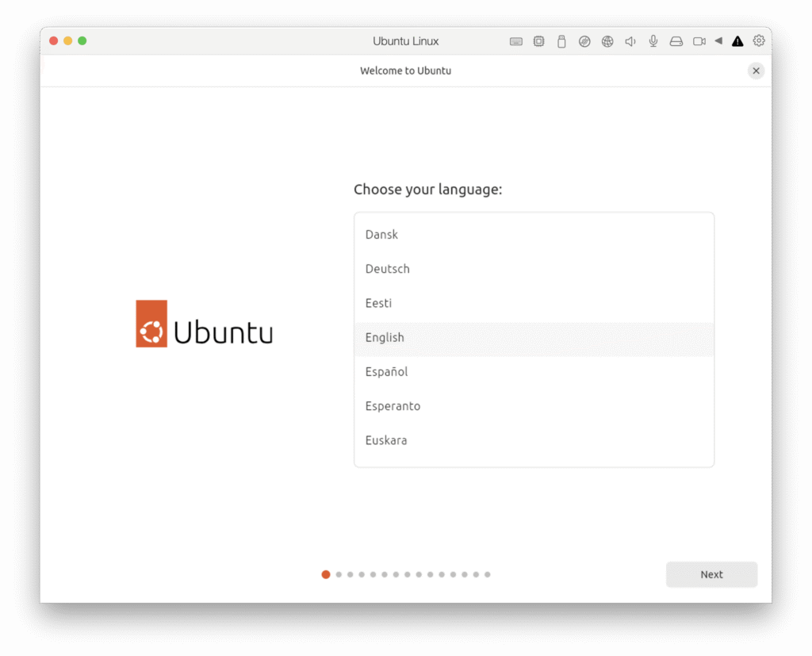Click the network globe icon
The width and height of the screenshot is (812, 656).
coord(607,41)
